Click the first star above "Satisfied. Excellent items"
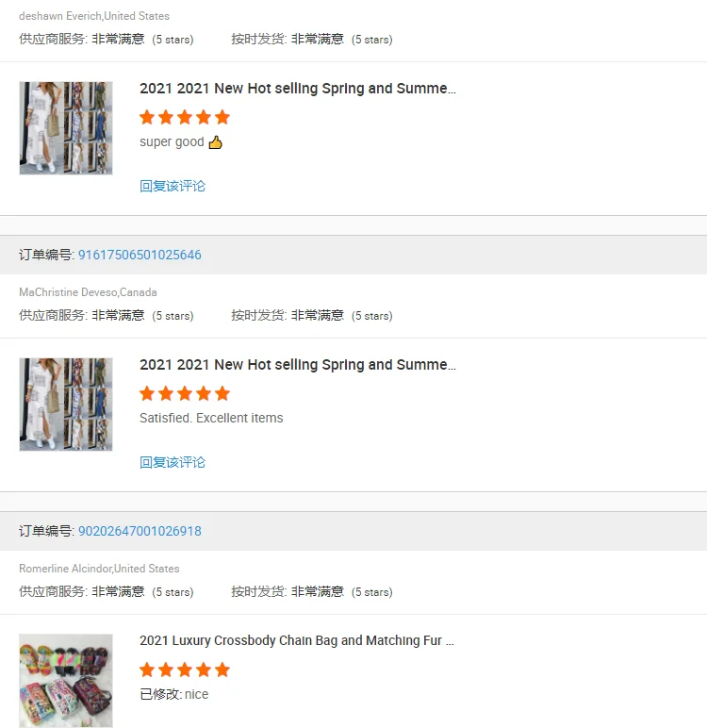 coord(147,394)
